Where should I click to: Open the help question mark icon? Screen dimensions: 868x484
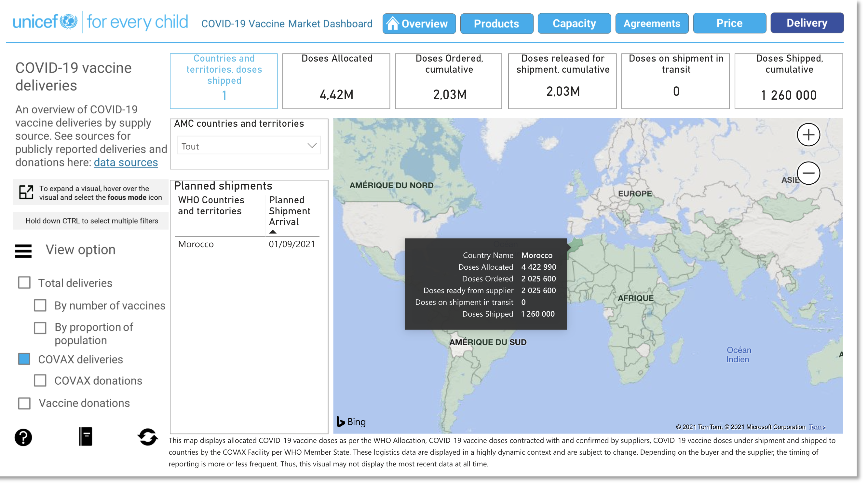23,437
